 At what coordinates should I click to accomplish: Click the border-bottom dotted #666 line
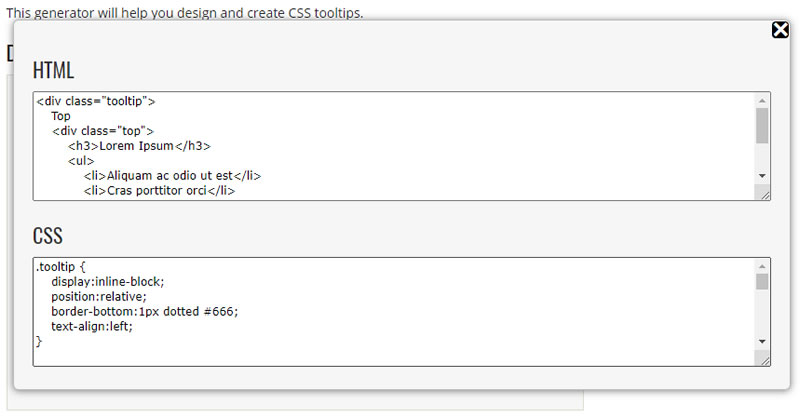click(x=145, y=311)
